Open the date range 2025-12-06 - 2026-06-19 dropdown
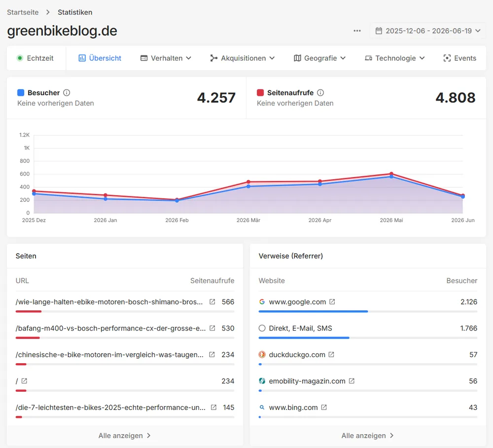The height and width of the screenshot is (448, 493). (428, 31)
